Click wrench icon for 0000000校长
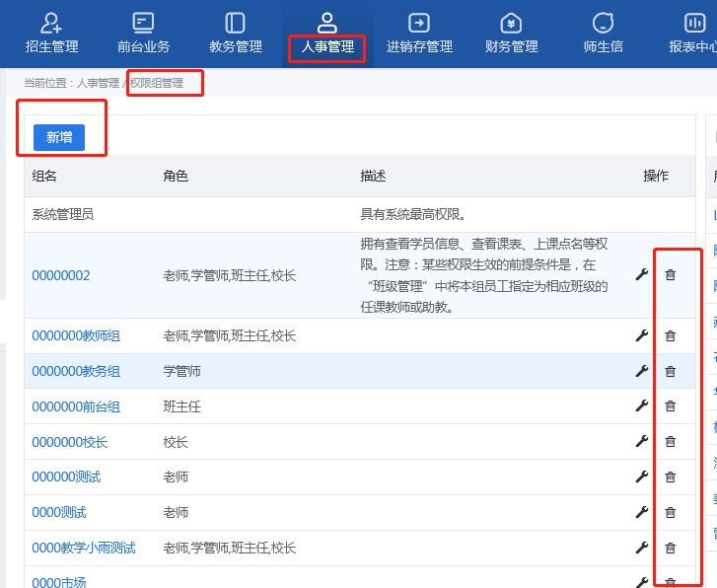Screen dimensions: 717x588 (x=642, y=441)
